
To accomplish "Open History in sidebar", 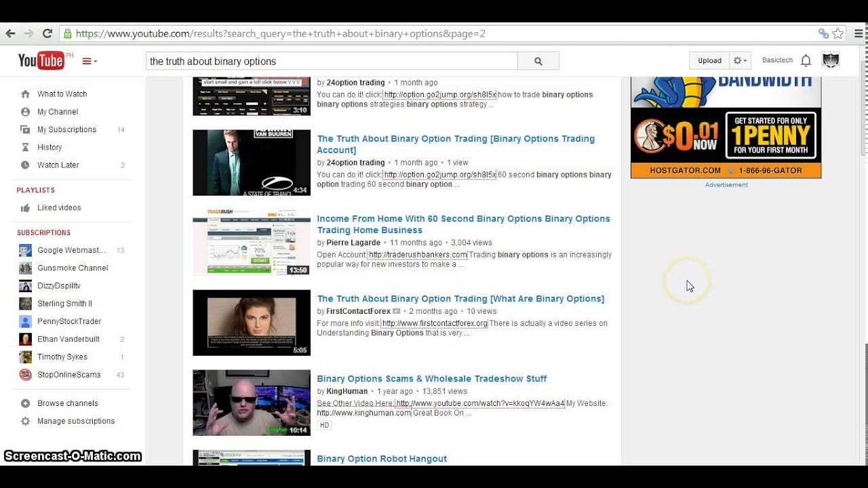I will tap(50, 147).
